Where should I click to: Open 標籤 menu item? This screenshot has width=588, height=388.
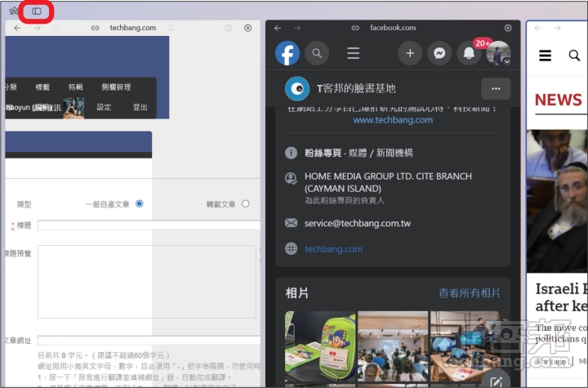42,87
